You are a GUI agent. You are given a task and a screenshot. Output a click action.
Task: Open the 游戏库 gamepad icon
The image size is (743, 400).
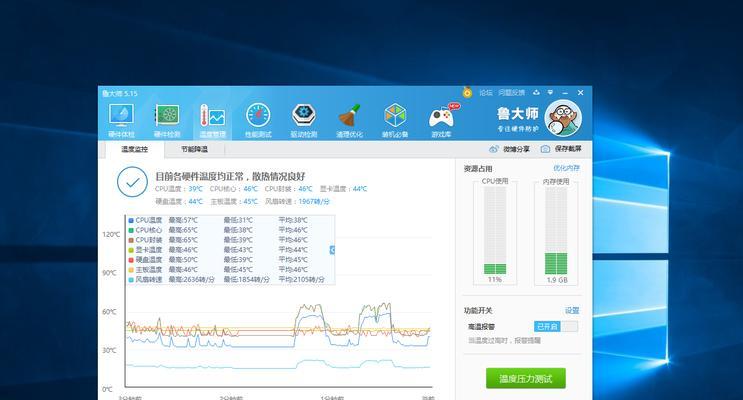[x=442, y=120]
